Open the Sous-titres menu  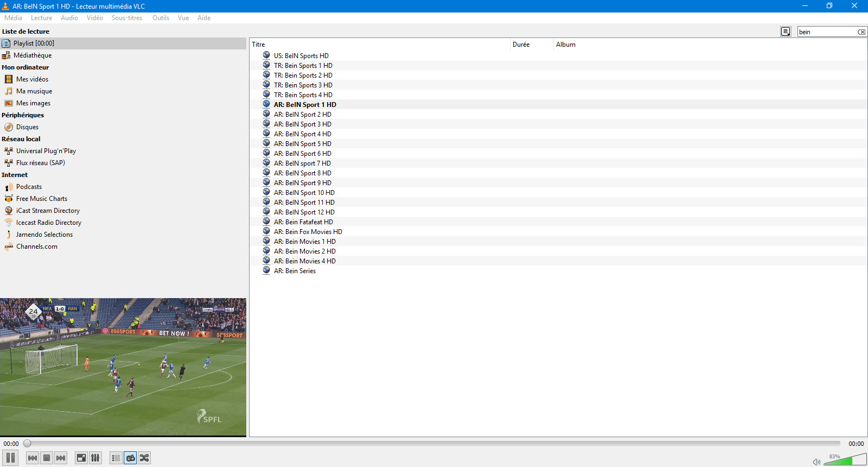(127, 18)
